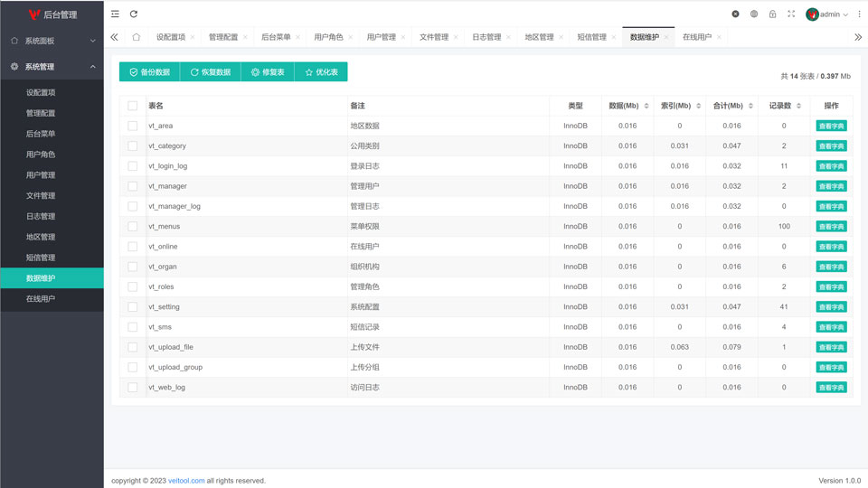Collapse the 系统管理 sidebar section
Image resolution: width=868 pixels, height=488 pixels.
pos(52,67)
